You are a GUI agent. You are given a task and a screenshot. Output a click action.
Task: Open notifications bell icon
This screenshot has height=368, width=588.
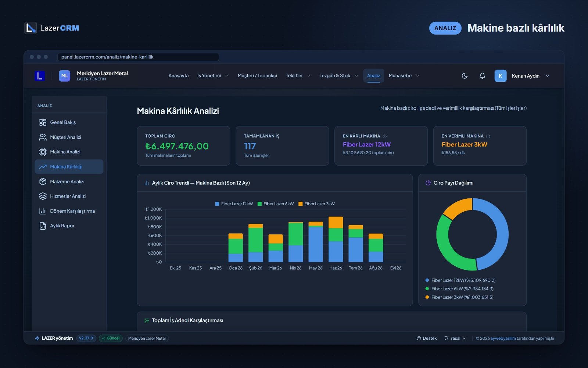[x=482, y=76]
